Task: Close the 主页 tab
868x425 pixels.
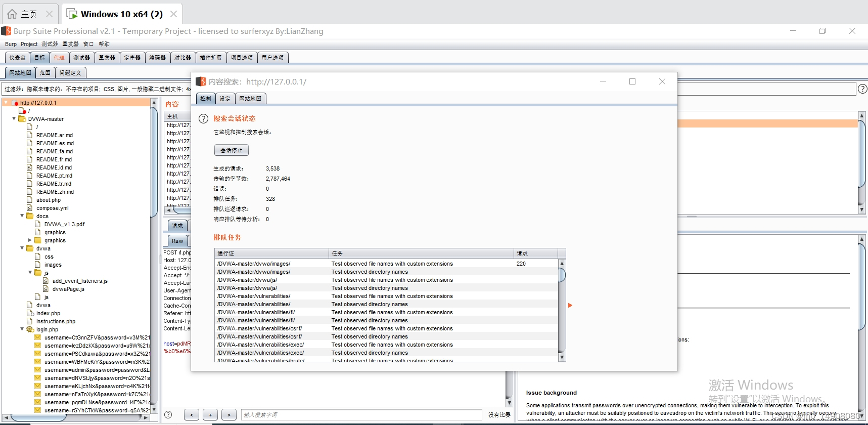Action: click(x=49, y=14)
